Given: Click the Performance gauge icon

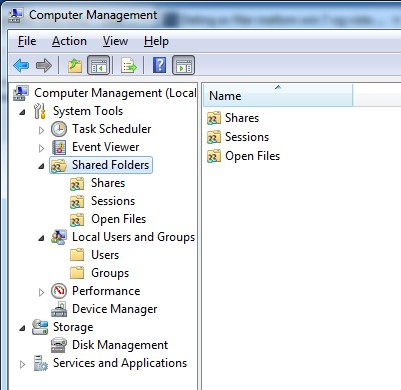Looking at the screenshot, I should pyautogui.click(x=59, y=291).
